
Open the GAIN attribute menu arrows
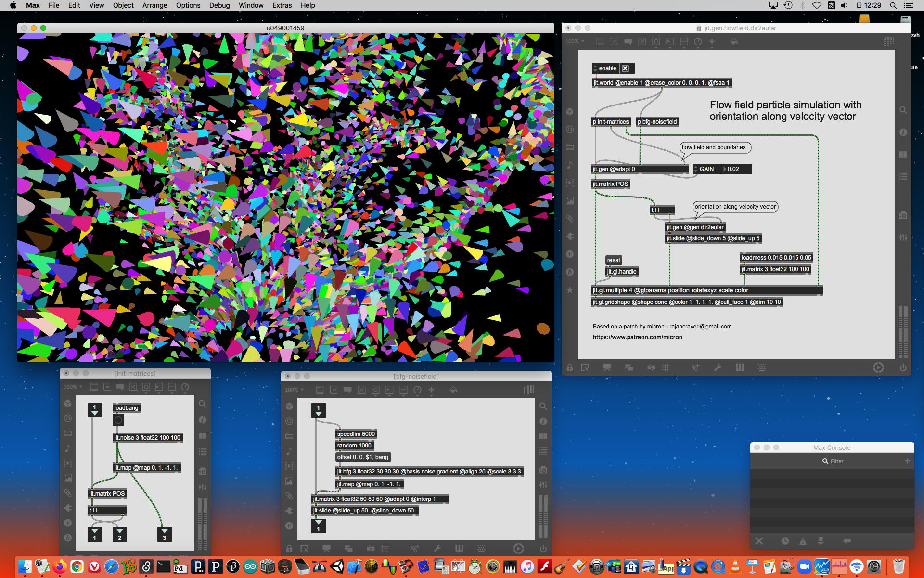695,169
